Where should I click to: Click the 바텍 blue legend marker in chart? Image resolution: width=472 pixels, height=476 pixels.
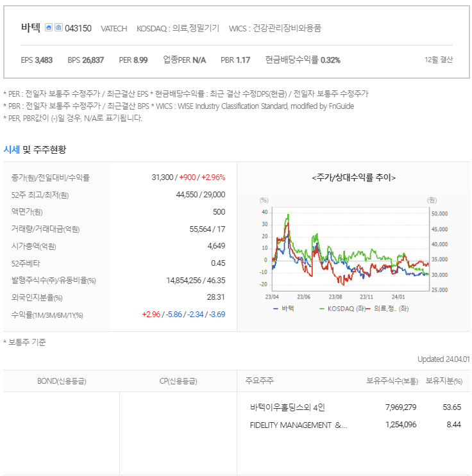pos(276,309)
